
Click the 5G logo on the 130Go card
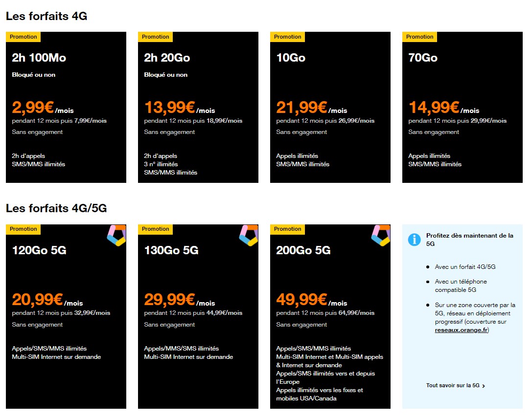click(x=249, y=235)
